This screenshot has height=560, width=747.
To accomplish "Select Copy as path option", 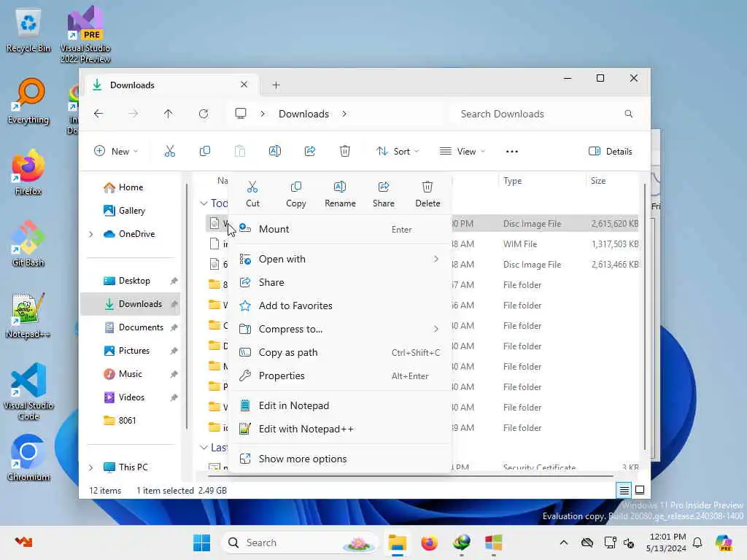I will [x=340, y=352].
